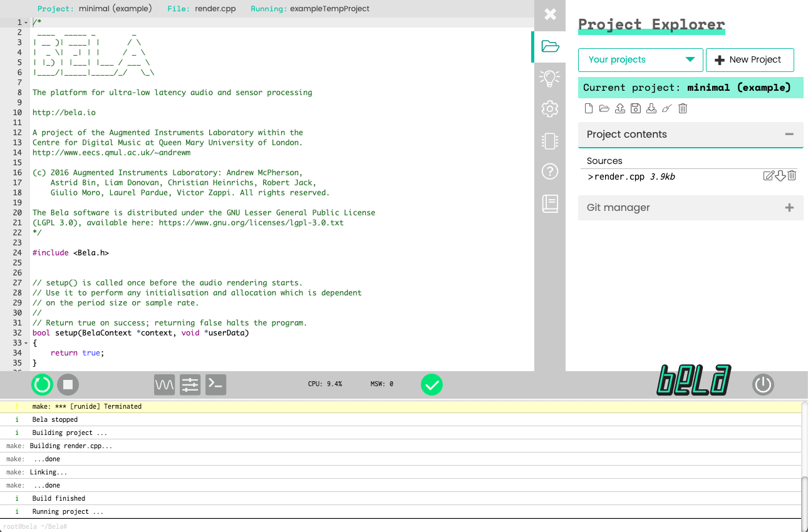Image resolution: width=808 pixels, height=532 pixels.
Task: Fold the comment block at line 1
Action: pyautogui.click(x=26, y=23)
